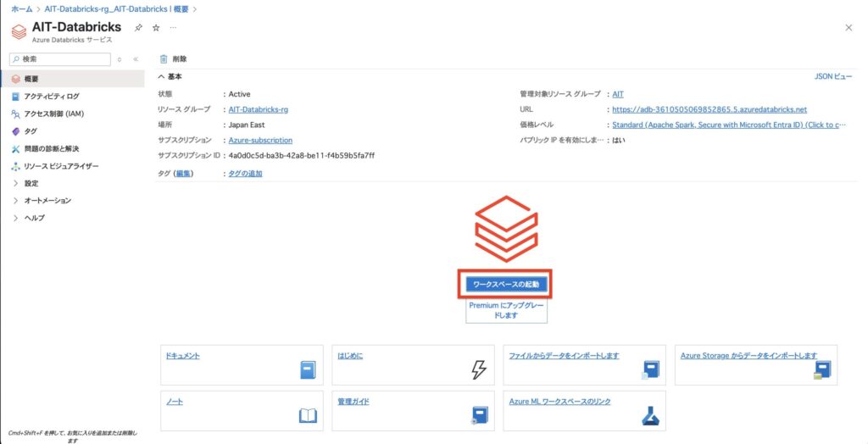Select 概要 in the sidebar
868x444 pixels.
73,79
